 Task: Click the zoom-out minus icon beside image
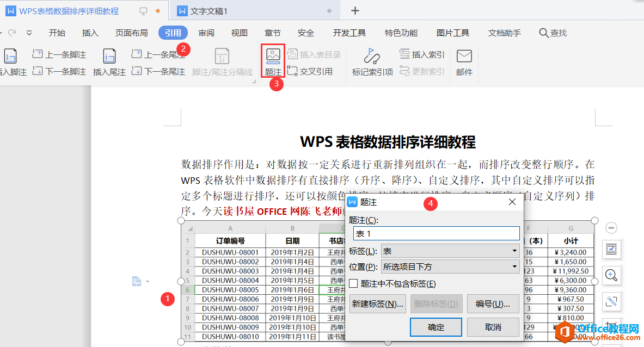611,228
